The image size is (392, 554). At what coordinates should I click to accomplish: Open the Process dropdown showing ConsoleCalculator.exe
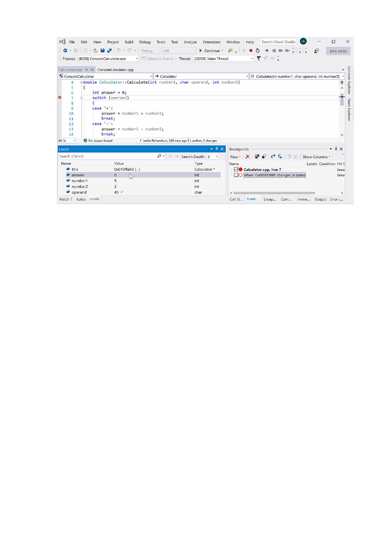point(108,59)
